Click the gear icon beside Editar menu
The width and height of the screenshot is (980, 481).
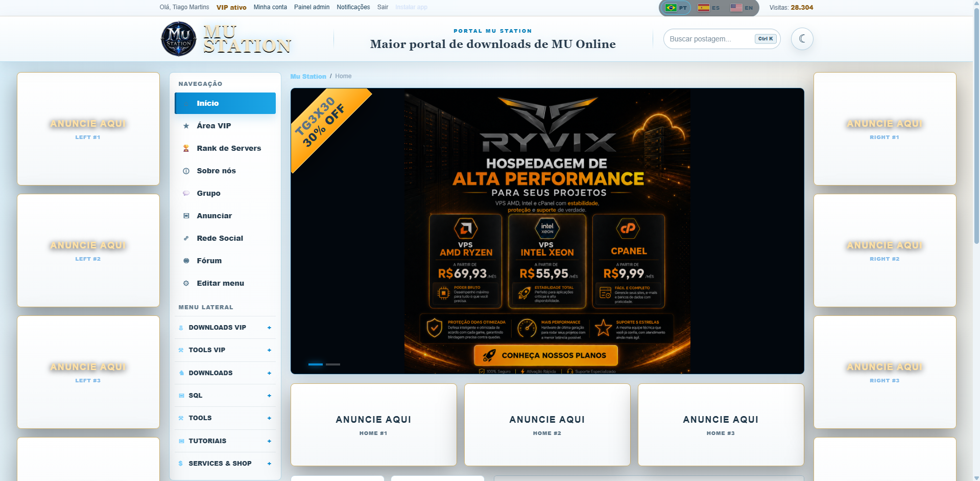[186, 283]
